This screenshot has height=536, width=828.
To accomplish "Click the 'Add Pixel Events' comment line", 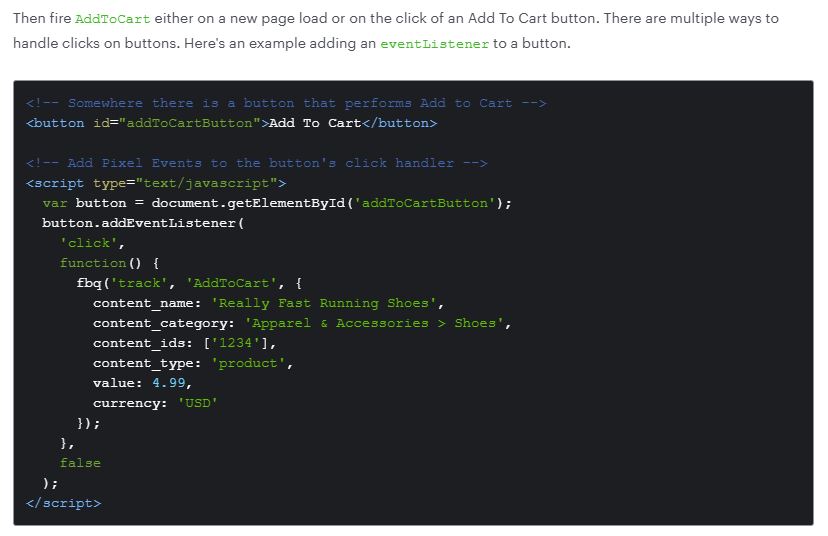I will coord(256,163).
